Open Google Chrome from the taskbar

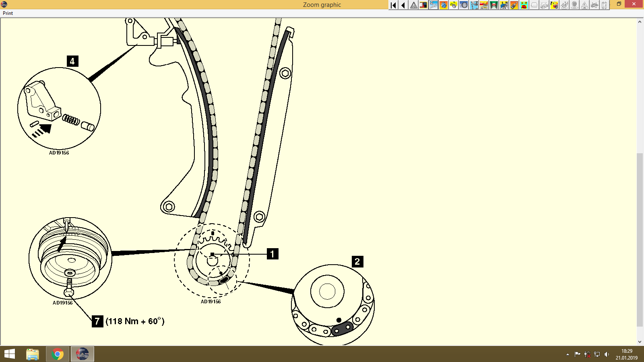coord(57,354)
